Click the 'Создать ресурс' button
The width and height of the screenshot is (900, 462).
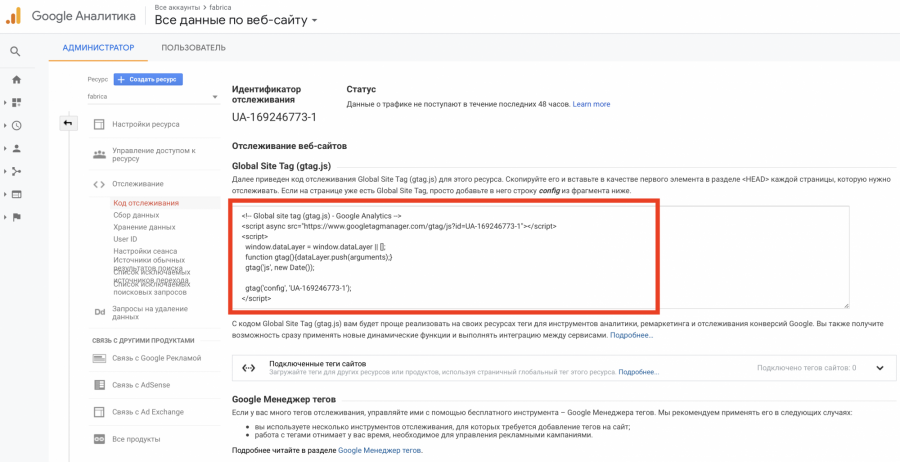coord(148,79)
